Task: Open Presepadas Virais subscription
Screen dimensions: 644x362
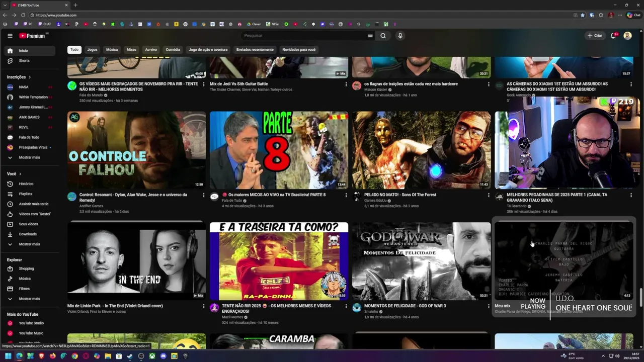Action: coord(31,147)
